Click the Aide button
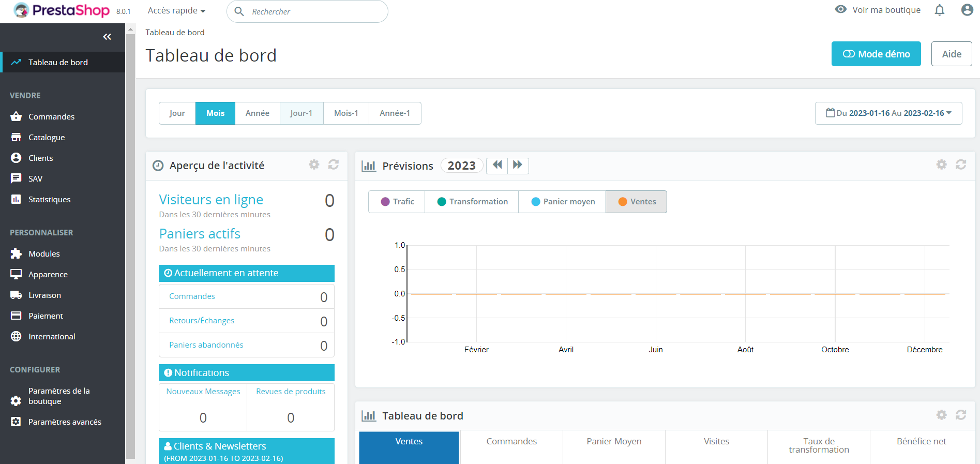The height and width of the screenshot is (464, 980). point(951,54)
